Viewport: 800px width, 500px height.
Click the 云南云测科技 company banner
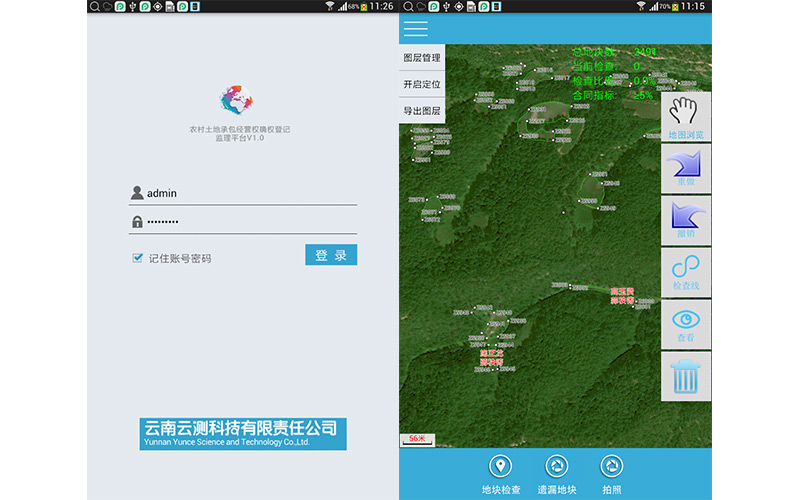click(243, 434)
